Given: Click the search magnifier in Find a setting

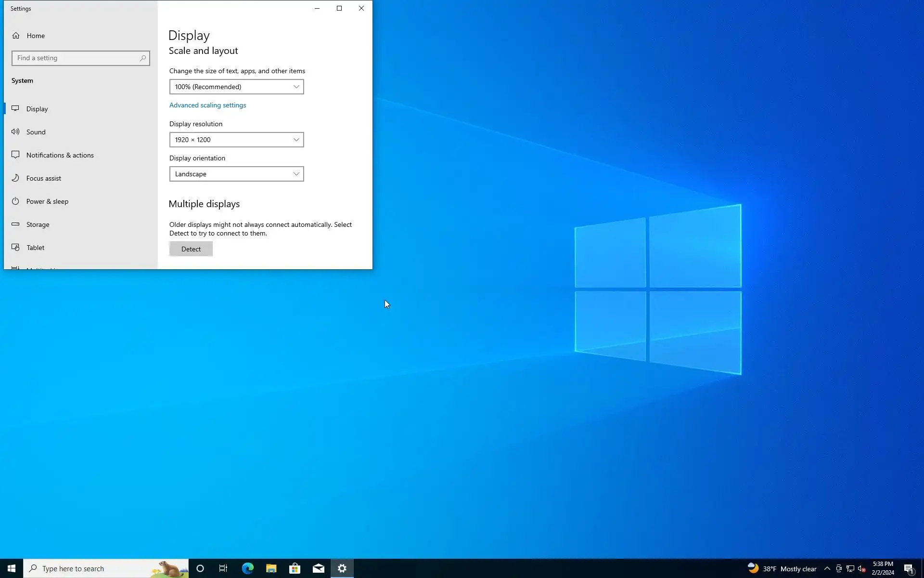Looking at the screenshot, I should (x=143, y=58).
